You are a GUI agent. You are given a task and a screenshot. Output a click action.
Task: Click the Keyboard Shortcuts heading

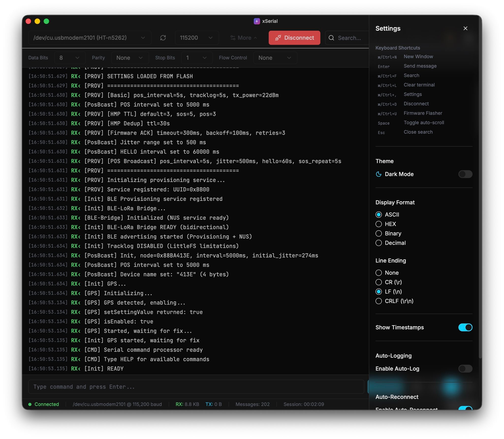398,48
